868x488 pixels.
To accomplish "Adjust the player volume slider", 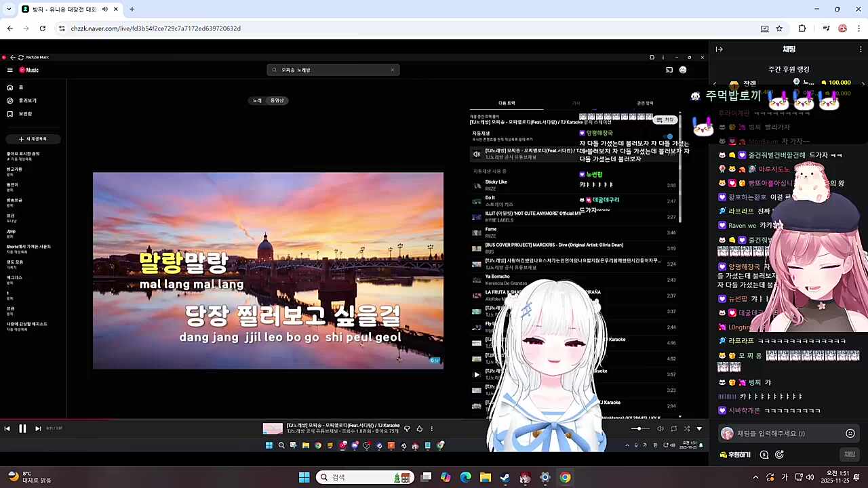I will [639, 428].
